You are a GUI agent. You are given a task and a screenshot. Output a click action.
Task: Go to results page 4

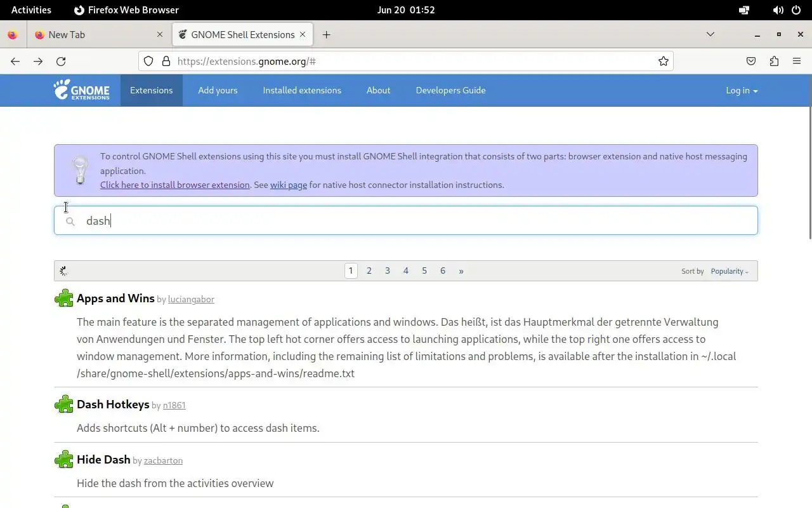pos(406,271)
